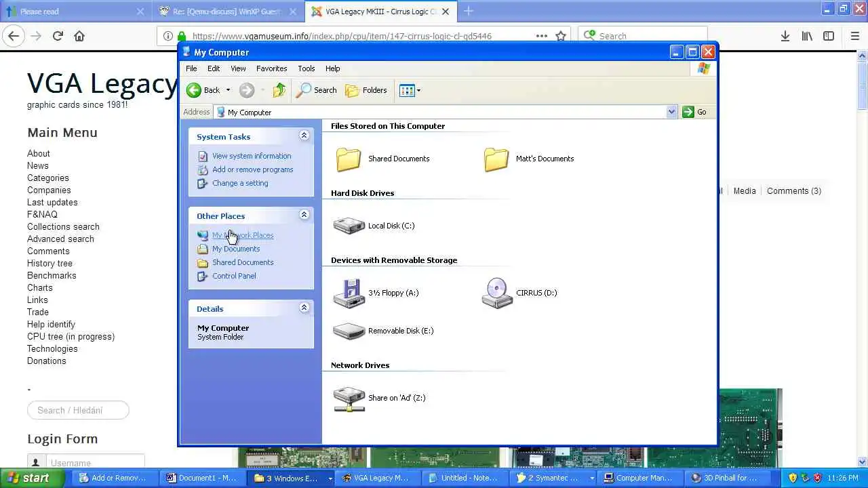
Task: Open the Favorites menu
Action: 271,68
